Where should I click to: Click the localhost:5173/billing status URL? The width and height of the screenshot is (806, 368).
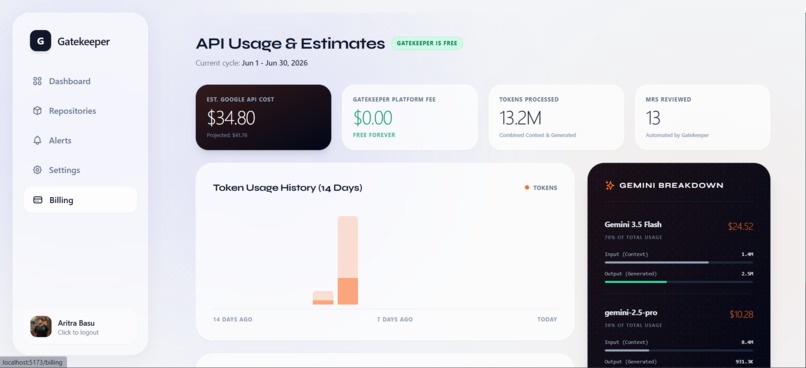(32, 362)
